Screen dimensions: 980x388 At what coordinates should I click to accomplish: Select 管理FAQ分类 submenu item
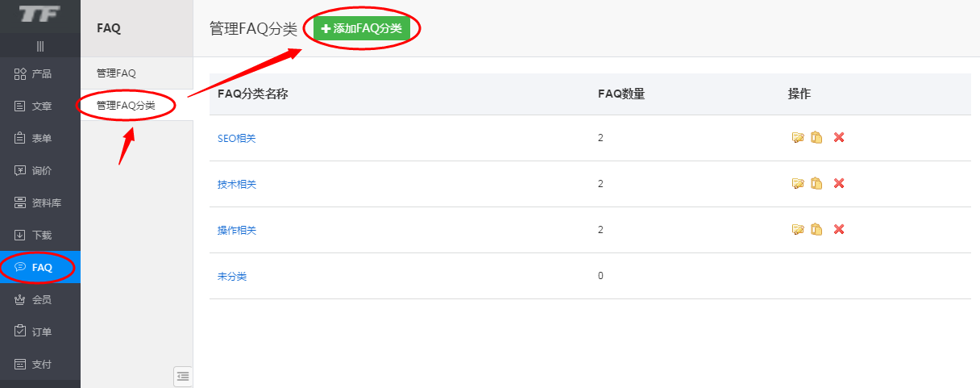(126, 106)
